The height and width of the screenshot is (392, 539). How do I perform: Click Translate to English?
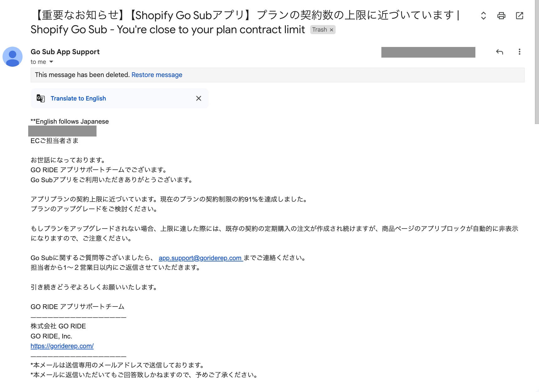click(x=78, y=98)
